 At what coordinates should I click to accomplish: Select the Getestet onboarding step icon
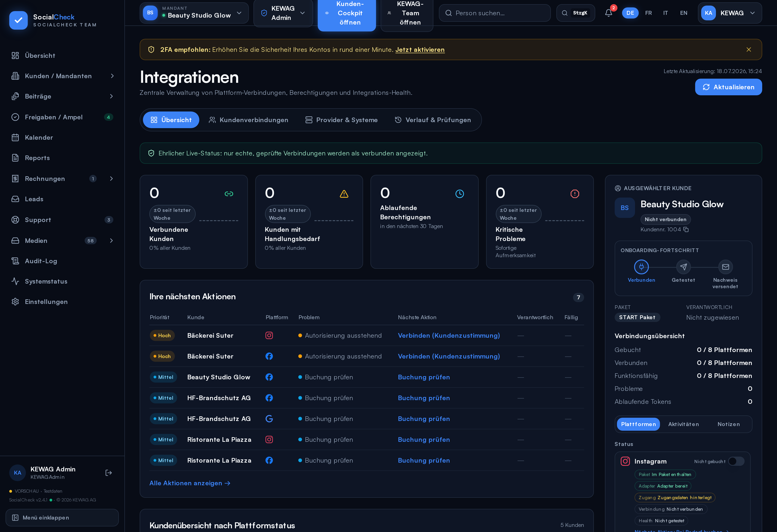click(x=683, y=267)
